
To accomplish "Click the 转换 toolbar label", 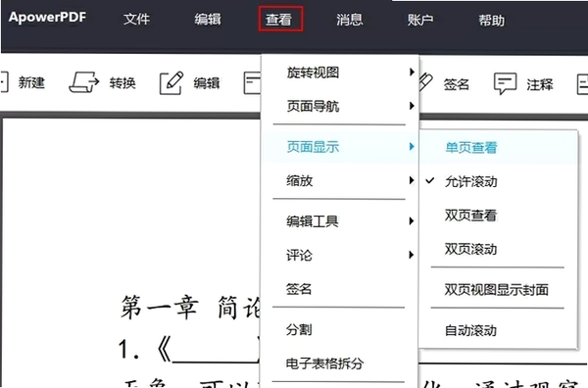I will [122, 83].
